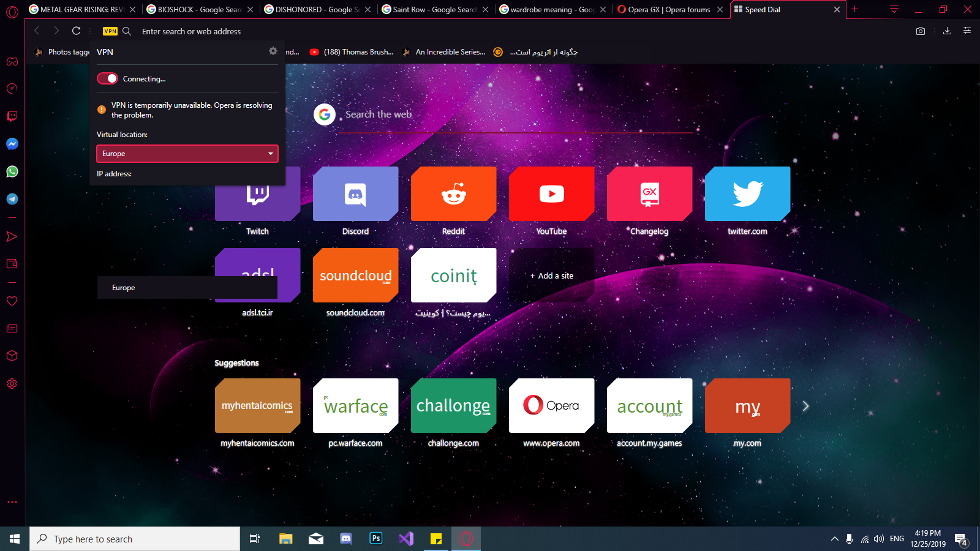Go forward with the forward arrow
Image resolution: width=980 pixels, height=551 pixels.
(56, 31)
